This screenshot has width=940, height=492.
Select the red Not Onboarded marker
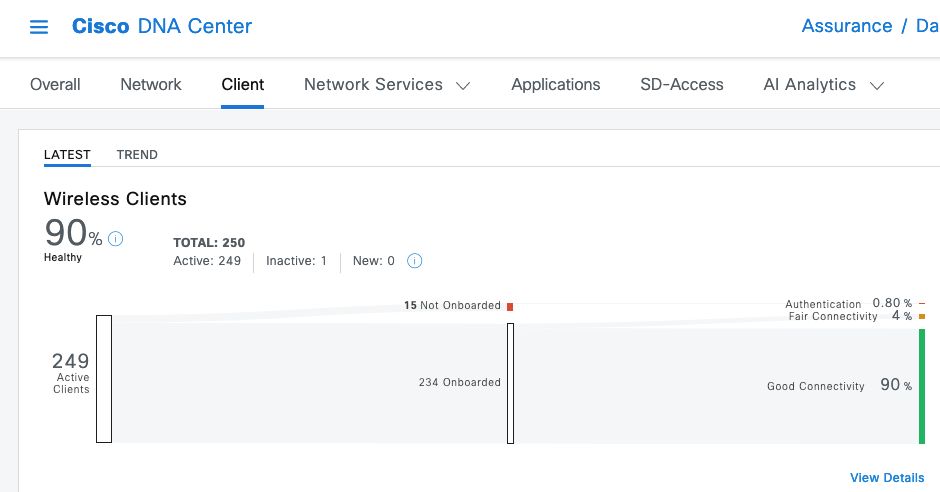click(x=510, y=307)
